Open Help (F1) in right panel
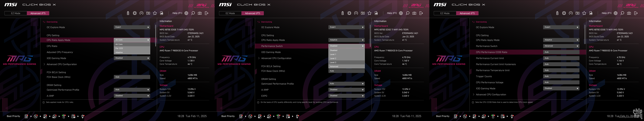Image resolution: width=644 pixels, height=121 pixels. coord(607,13)
